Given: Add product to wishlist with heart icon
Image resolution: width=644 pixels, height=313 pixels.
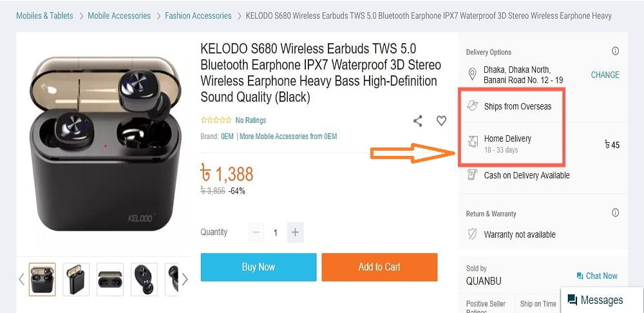Looking at the screenshot, I should coord(441,120).
